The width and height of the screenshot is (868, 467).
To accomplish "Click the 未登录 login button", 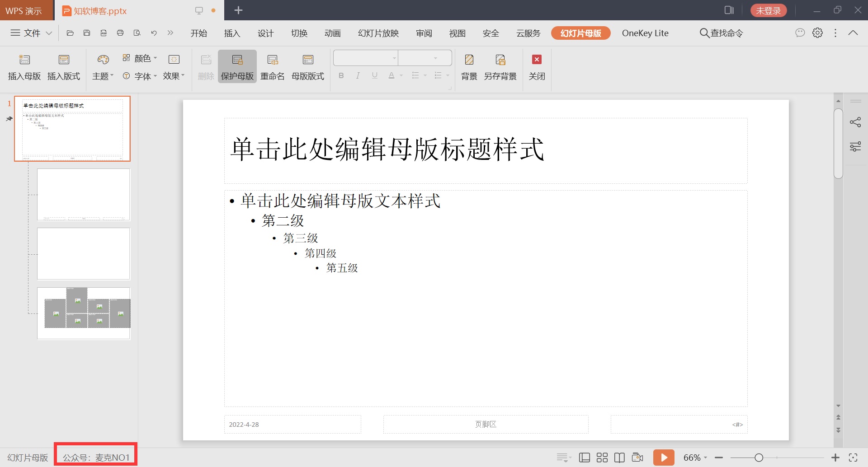I will coord(769,10).
